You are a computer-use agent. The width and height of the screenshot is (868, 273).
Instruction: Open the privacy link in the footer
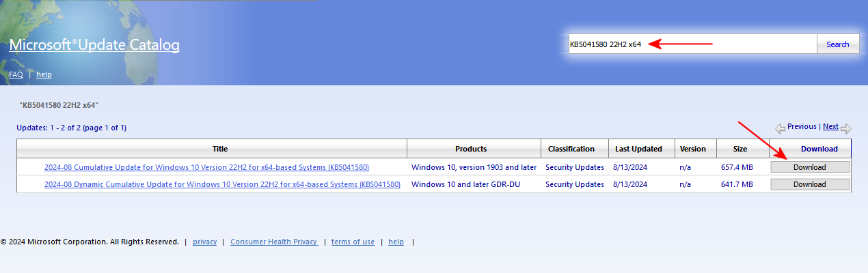point(204,242)
